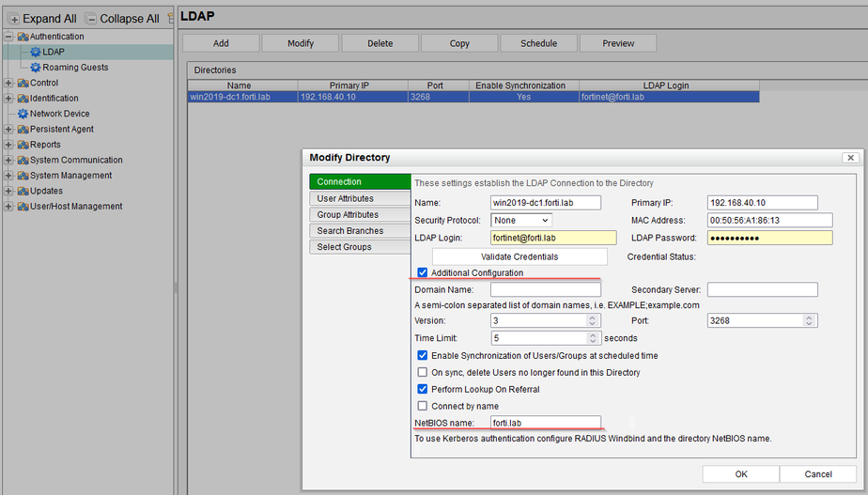Open the Group Attributes tab
The width and height of the screenshot is (868, 495).
click(360, 214)
